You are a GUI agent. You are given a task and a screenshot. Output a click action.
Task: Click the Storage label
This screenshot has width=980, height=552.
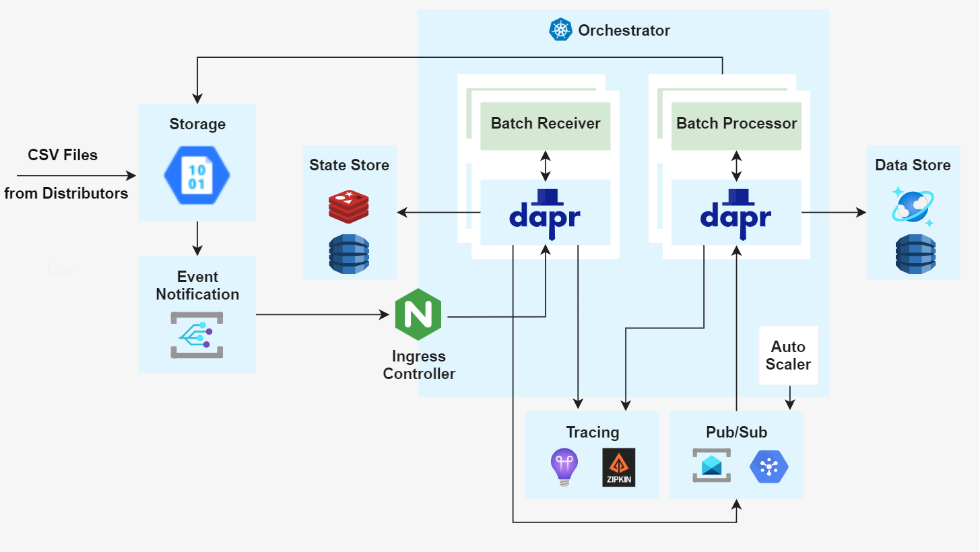tap(197, 125)
